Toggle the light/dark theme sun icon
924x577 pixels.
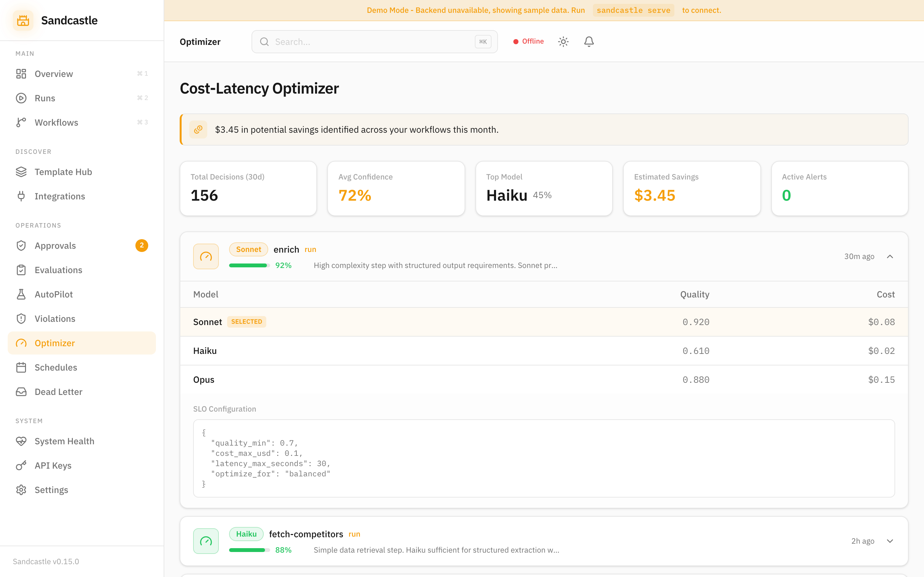563,41
